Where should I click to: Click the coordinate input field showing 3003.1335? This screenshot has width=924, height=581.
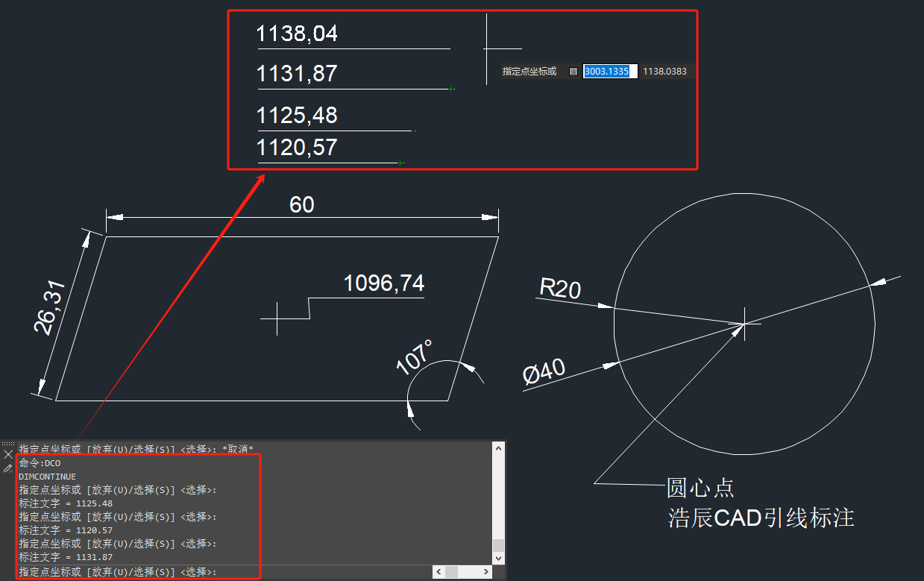coord(609,71)
